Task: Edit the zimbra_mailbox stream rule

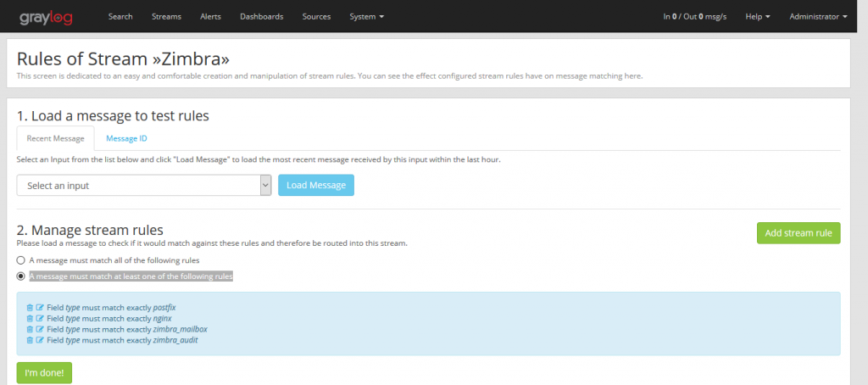Action: pyautogui.click(x=40, y=329)
